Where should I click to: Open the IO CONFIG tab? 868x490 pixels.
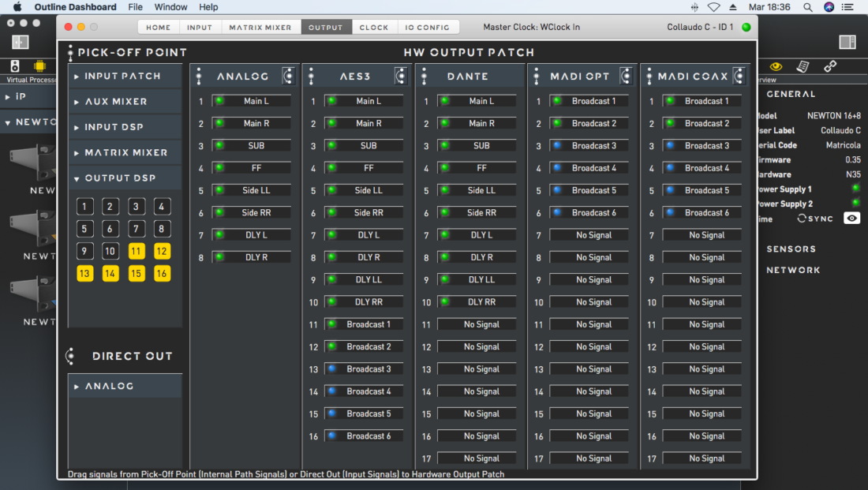click(x=428, y=27)
